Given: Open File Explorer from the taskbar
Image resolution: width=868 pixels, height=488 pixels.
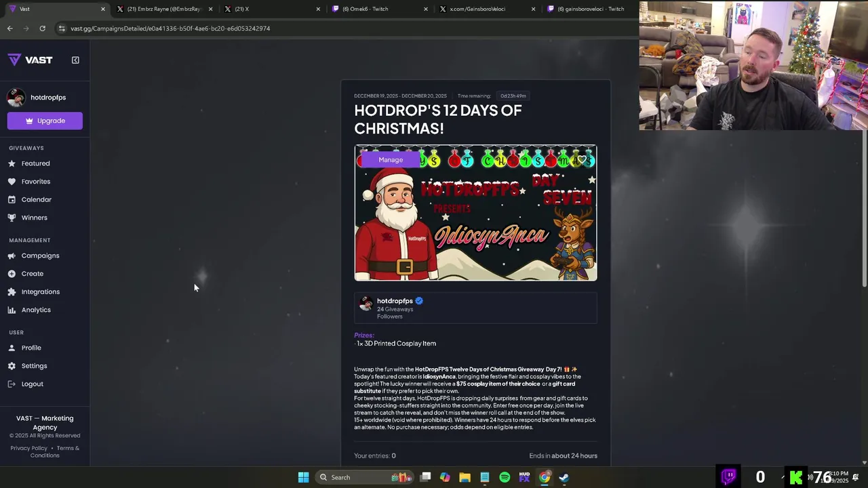Looking at the screenshot, I should pyautogui.click(x=465, y=477).
